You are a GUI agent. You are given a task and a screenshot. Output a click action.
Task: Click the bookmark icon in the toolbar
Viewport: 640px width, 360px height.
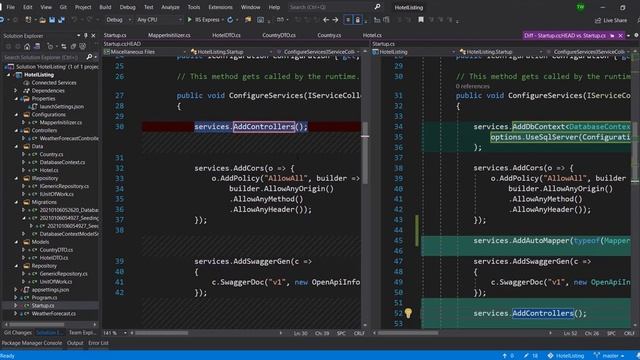[x=421, y=20]
